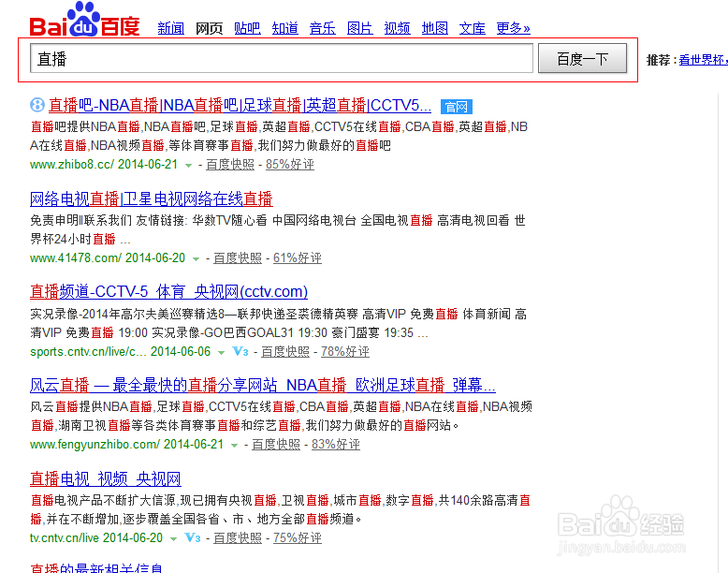Click the 61%好评 rating link
The height and width of the screenshot is (573, 728).
[x=298, y=257]
